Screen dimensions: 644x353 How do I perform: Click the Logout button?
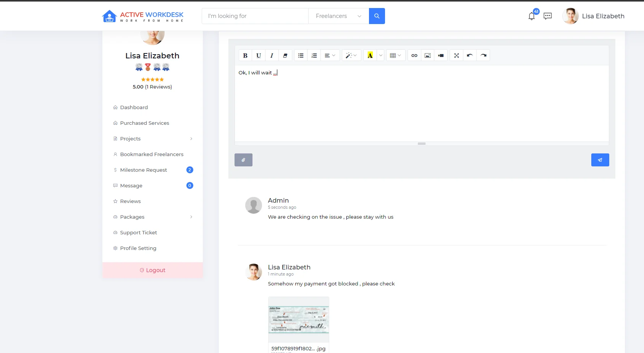tap(152, 270)
